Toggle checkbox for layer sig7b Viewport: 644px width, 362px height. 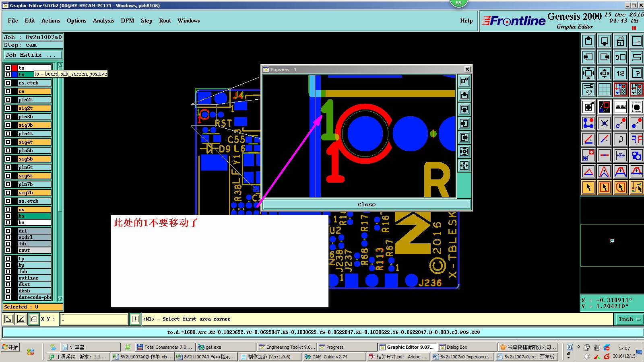8,193
